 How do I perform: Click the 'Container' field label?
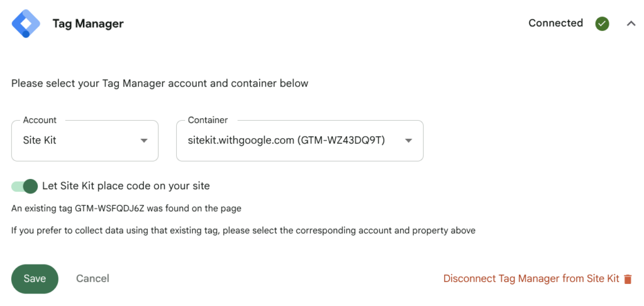[x=208, y=120]
